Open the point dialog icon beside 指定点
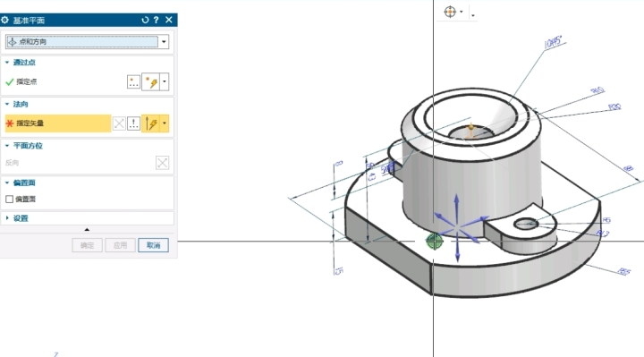This screenshot has width=644, height=357. coord(133,81)
